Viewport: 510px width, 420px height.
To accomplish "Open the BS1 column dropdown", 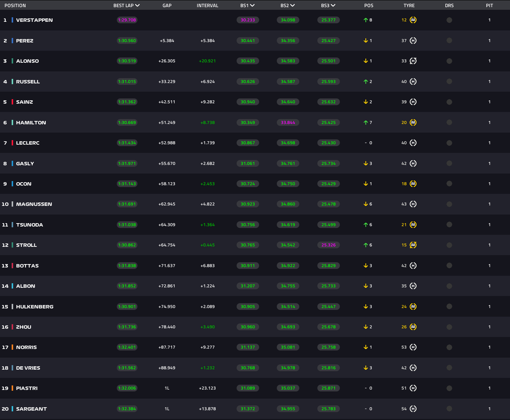I will click(x=252, y=6).
